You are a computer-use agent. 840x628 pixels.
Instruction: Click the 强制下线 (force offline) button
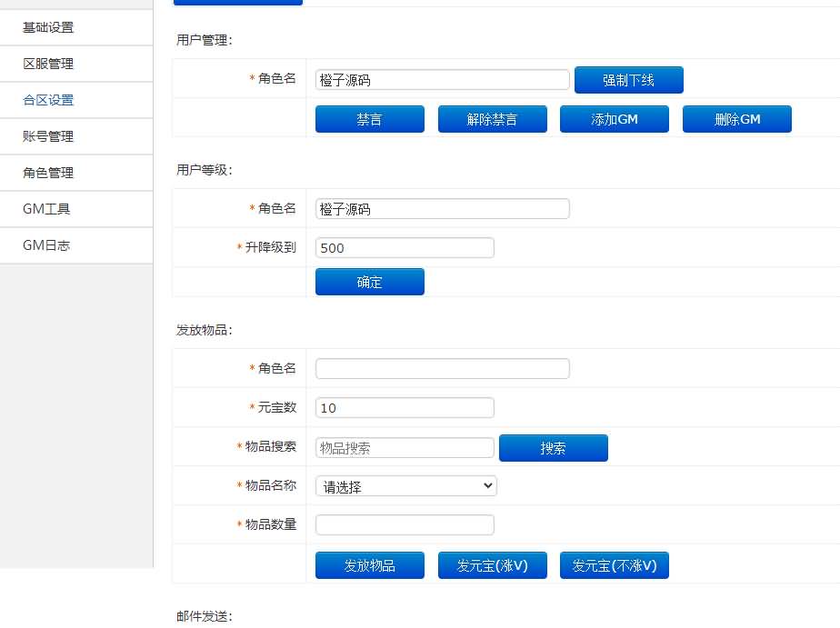coord(628,79)
